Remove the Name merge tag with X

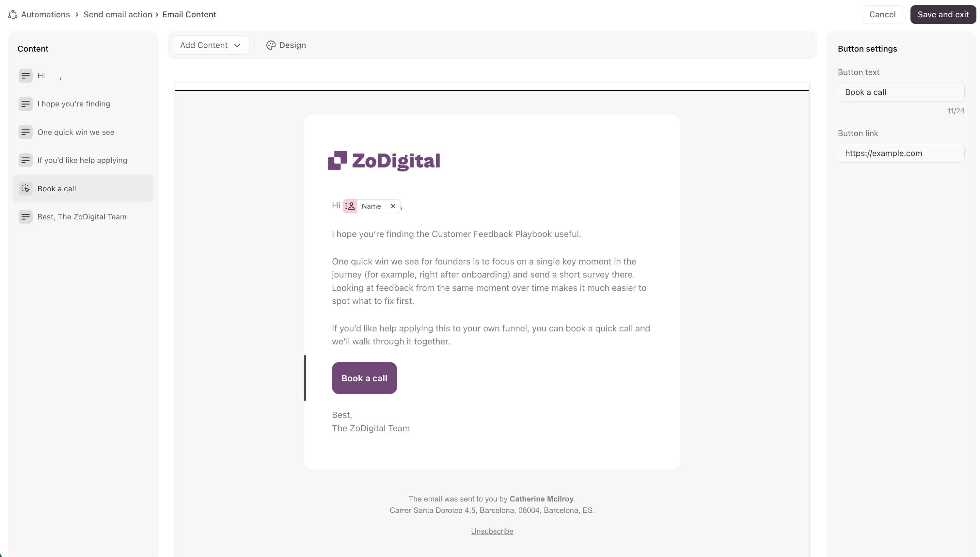(x=393, y=206)
